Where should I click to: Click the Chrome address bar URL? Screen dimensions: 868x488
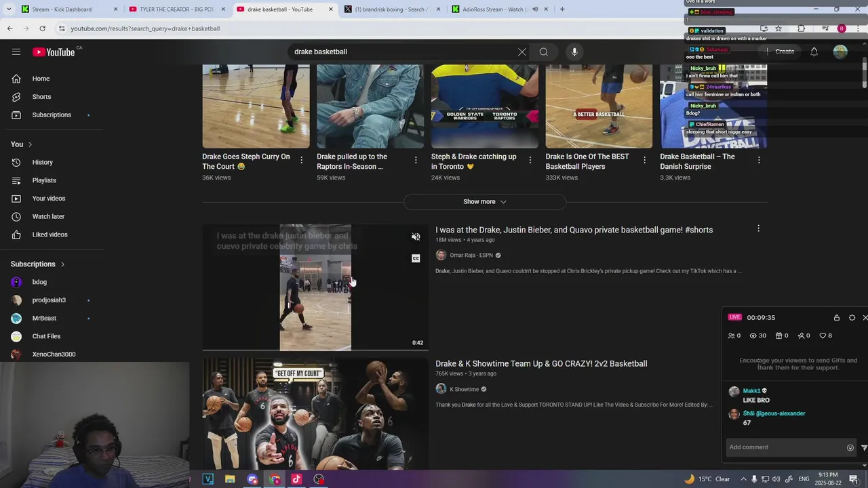145,28
